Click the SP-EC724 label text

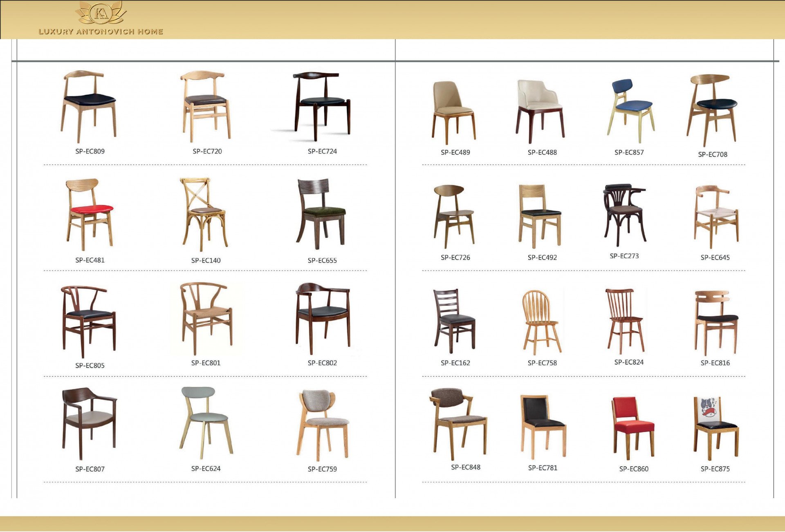point(322,152)
